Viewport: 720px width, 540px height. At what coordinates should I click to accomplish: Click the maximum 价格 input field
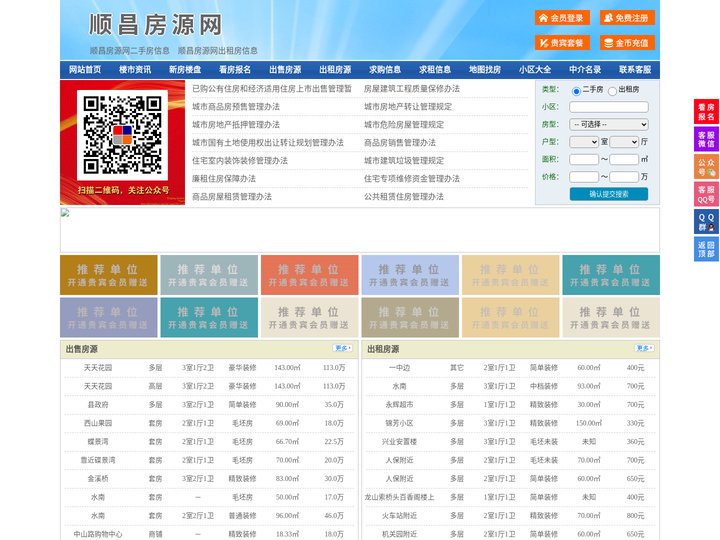tap(624, 177)
